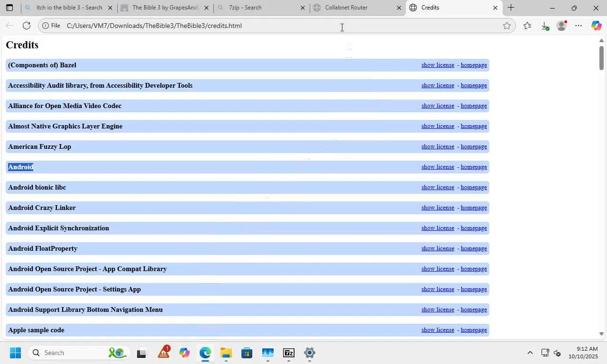Close The Bible 3 by GrapesAnd tab
Image resolution: width=607 pixels, height=364 pixels.
pos(206,8)
